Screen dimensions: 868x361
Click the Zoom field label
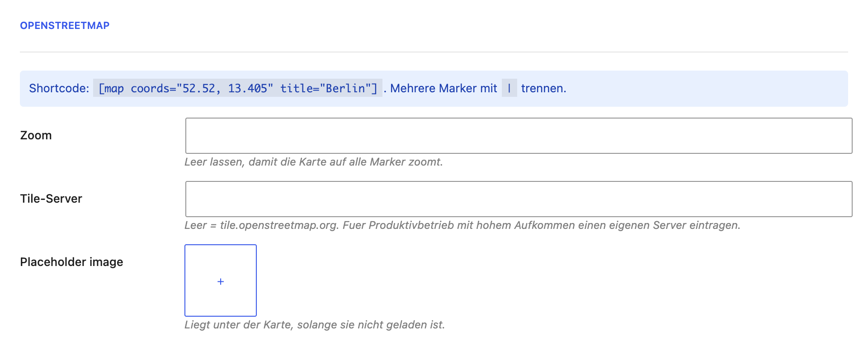coord(36,135)
